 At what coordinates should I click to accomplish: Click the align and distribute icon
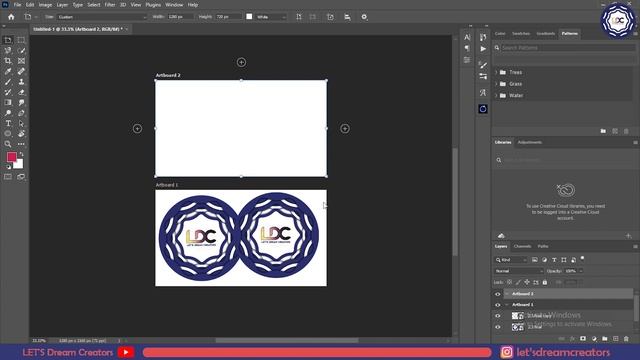tap(347, 17)
